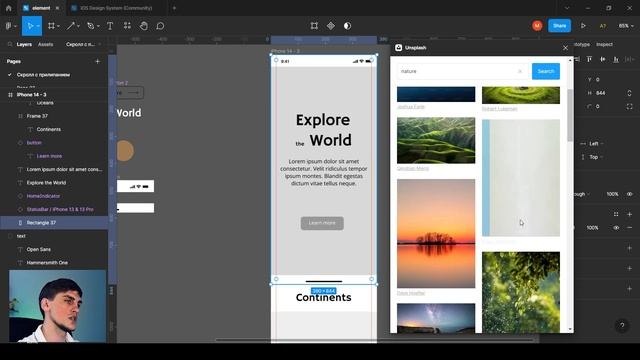Image resolution: width=640 pixels, height=360 pixels.
Task: Open the missing fonts A? indicator
Action: point(602,26)
